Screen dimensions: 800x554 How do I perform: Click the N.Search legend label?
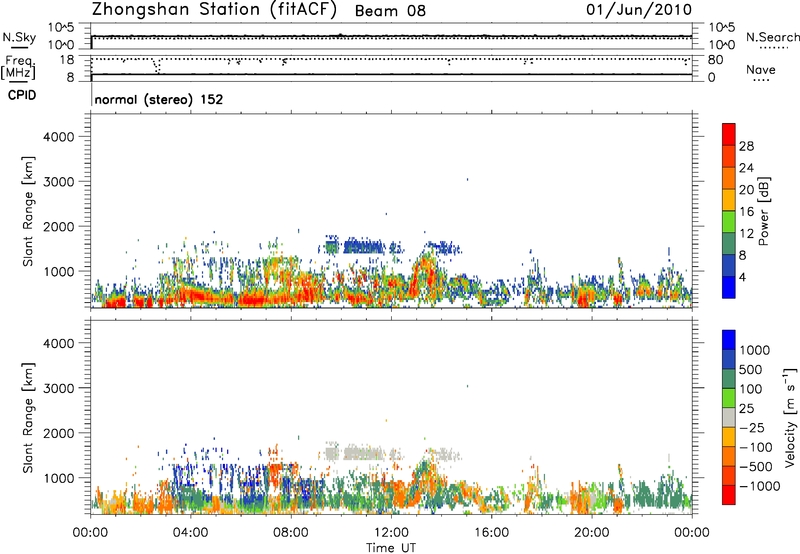[772, 37]
